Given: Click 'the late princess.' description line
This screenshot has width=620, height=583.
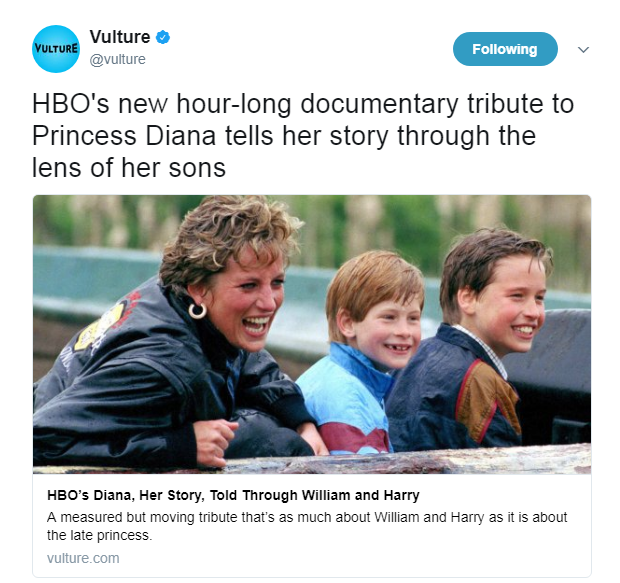Looking at the screenshot, I should [x=99, y=535].
